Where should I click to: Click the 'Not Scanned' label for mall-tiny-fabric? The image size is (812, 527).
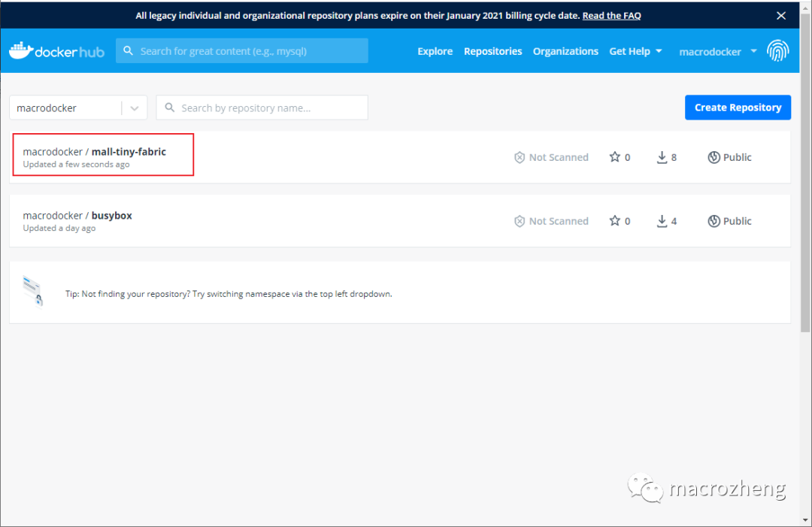[x=559, y=157]
